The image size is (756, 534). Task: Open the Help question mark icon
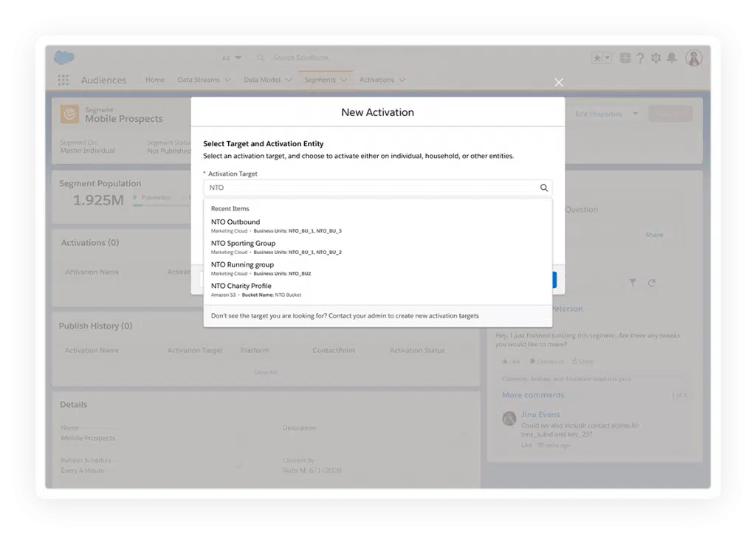640,58
